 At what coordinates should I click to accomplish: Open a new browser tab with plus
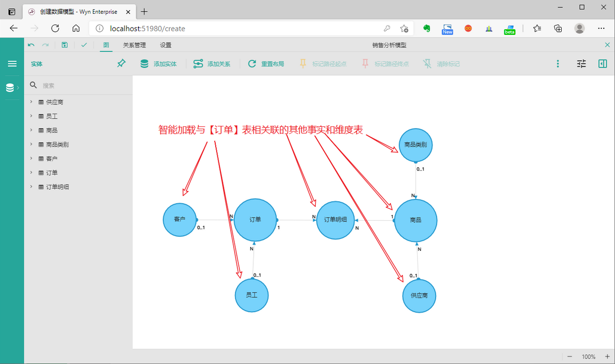(x=145, y=11)
